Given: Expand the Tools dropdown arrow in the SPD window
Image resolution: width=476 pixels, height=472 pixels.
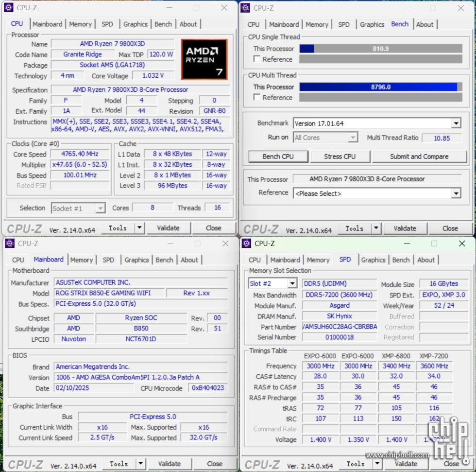Looking at the screenshot, I should pos(377,464).
